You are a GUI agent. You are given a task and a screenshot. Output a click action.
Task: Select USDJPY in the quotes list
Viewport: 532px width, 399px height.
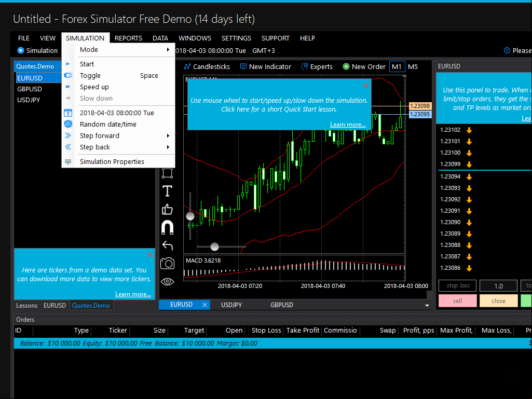point(29,100)
